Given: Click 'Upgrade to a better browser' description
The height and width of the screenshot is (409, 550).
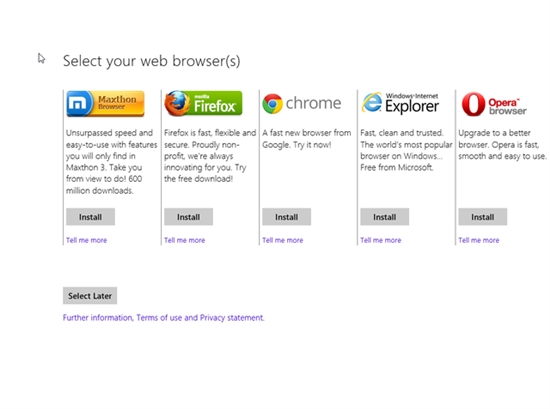Looking at the screenshot, I should pos(502,145).
